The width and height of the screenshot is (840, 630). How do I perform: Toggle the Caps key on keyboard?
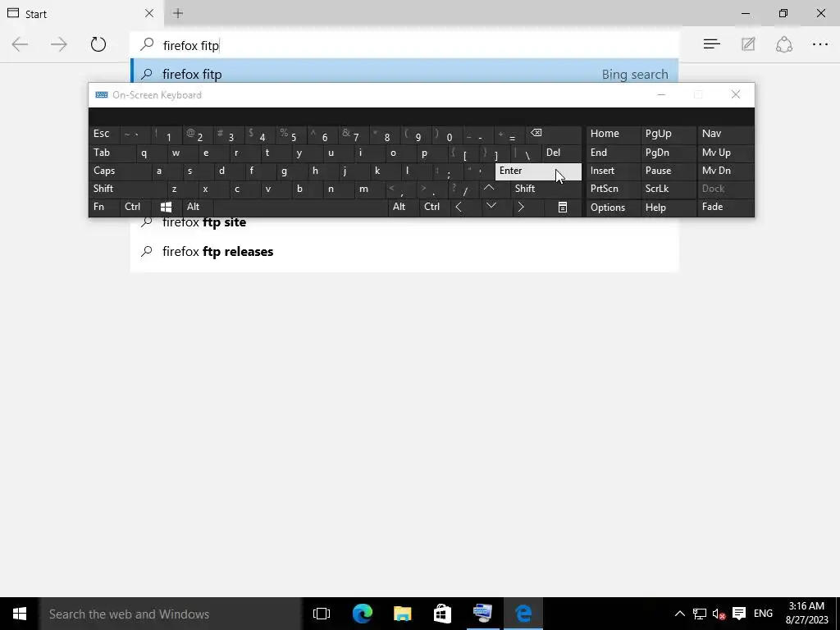[120, 171]
